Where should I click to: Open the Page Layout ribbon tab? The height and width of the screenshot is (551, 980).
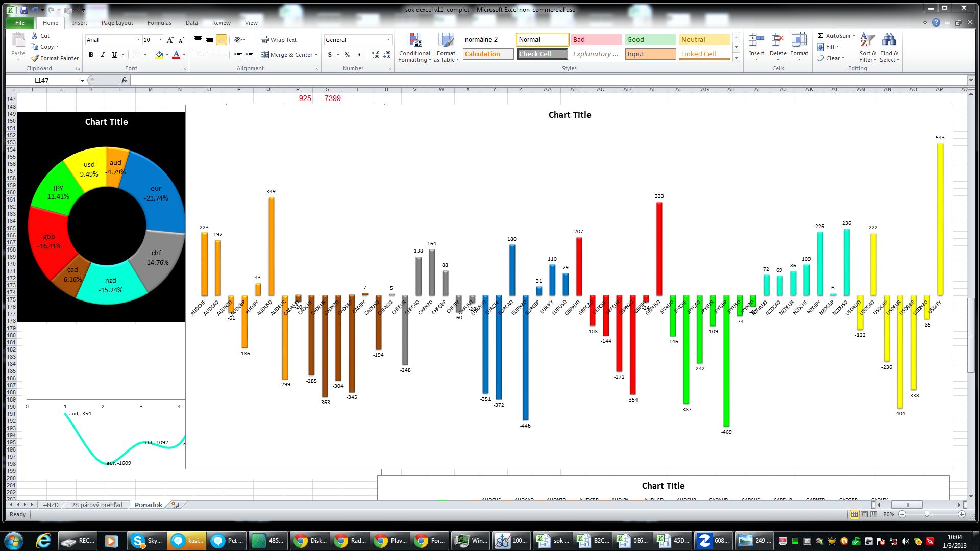(117, 23)
